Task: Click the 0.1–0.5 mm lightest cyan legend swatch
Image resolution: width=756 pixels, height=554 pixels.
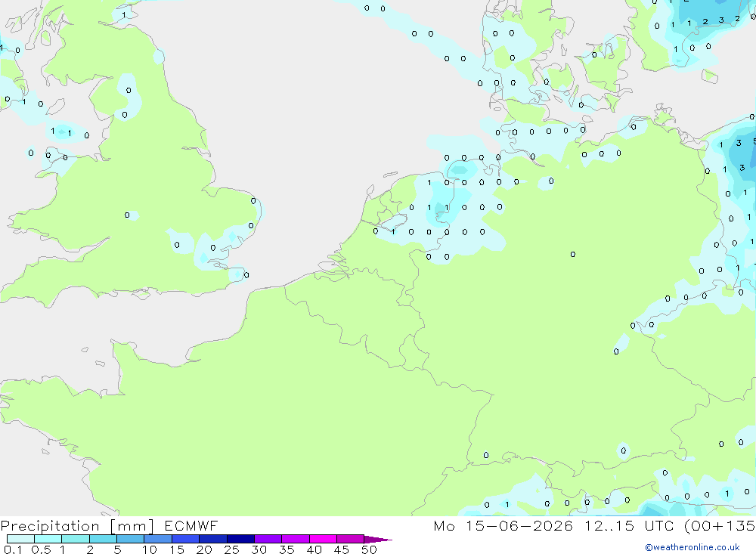Action: (20, 539)
